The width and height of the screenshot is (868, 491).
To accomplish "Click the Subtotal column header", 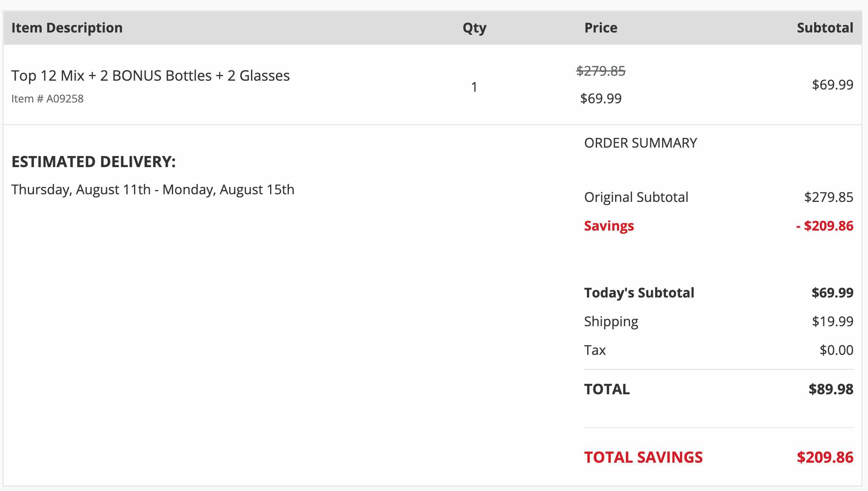I will [825, 28].
